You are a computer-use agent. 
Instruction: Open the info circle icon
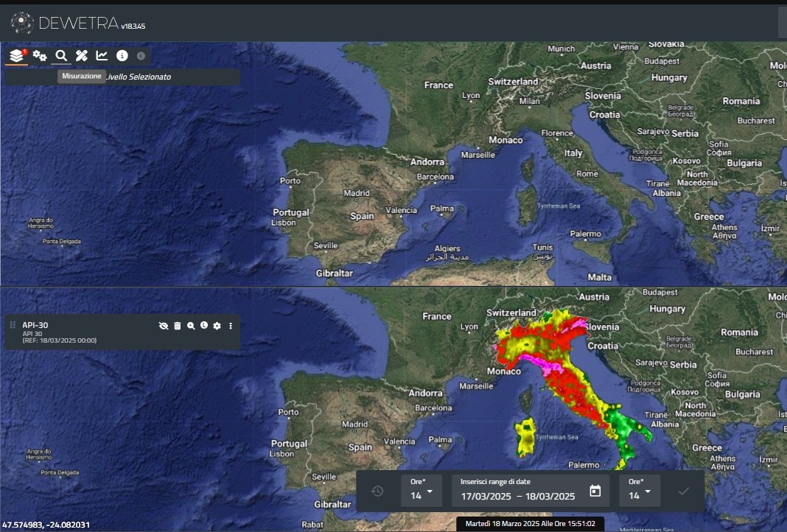click(x=122, y=55)
